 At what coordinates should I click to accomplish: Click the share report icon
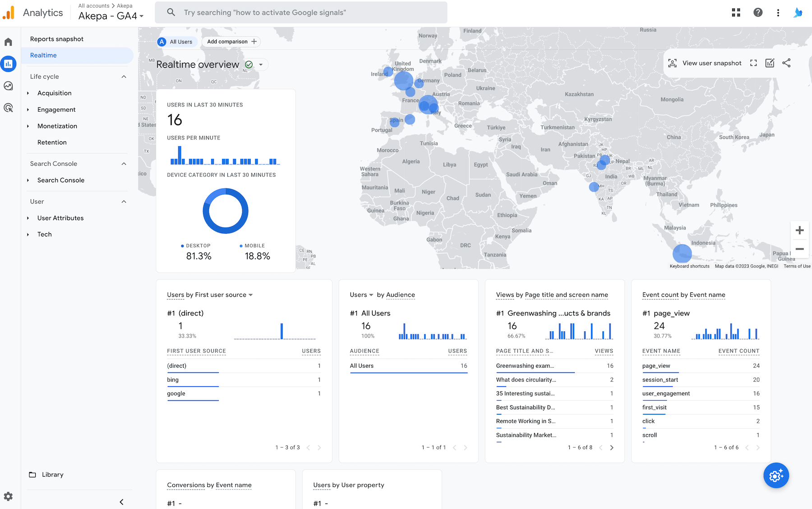(x=787, y=63)
